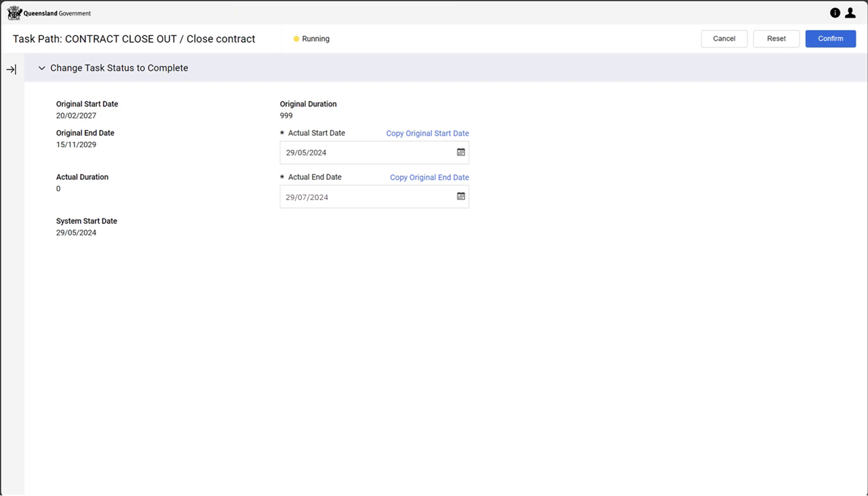This screenshot has width=868, height=496.
Task: Click the sidebar expand arrow icon
Action: (x=12, y=69)
